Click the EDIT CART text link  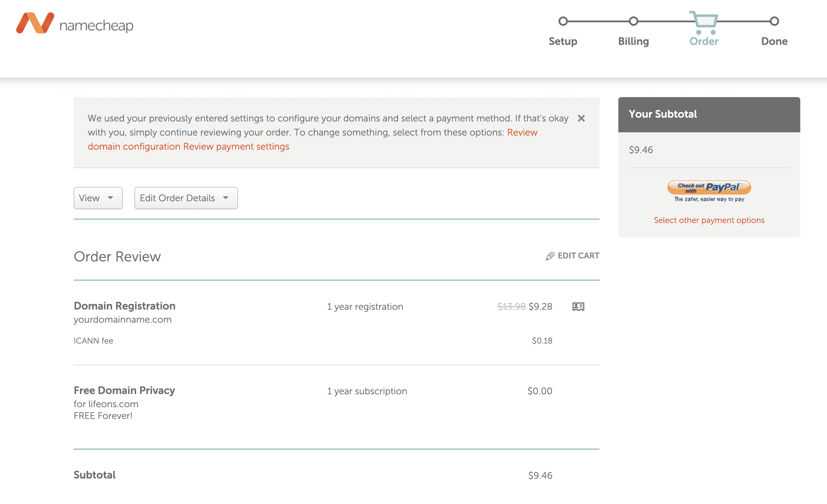[578, 256]
